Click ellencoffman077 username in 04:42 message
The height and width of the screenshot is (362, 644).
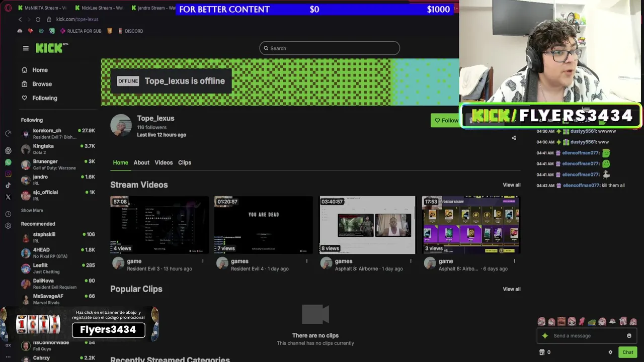pos(581,186)
